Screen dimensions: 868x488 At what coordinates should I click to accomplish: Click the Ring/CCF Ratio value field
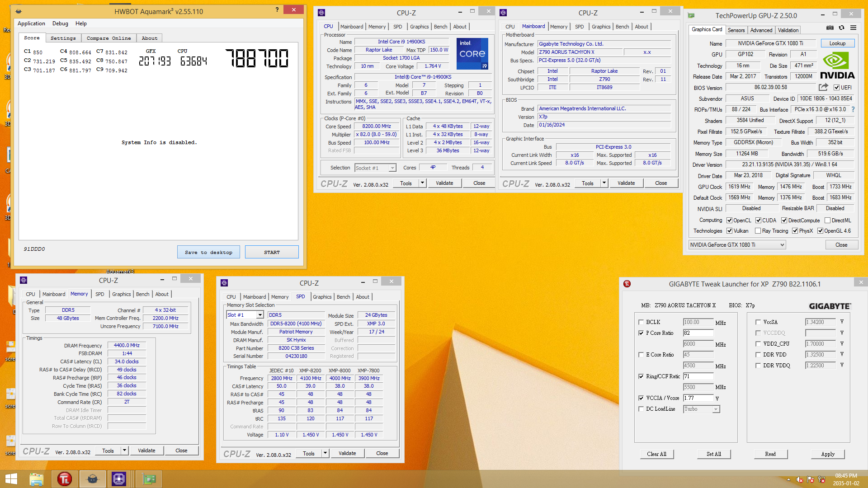coord(698,376)
